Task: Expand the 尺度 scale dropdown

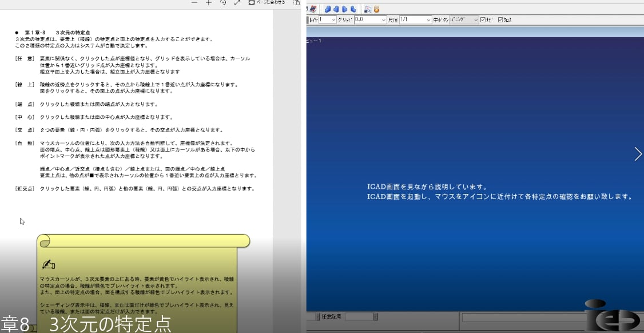Action: click(428, 20)
